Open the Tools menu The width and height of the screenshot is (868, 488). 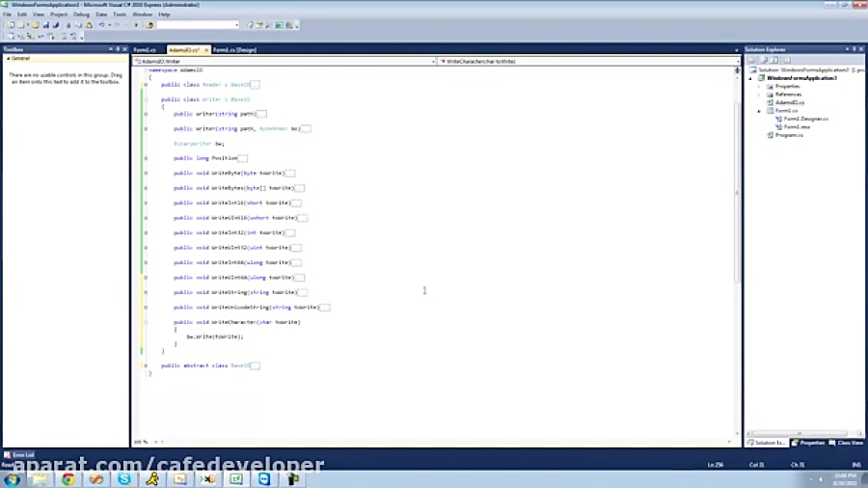tap(120, 14)
